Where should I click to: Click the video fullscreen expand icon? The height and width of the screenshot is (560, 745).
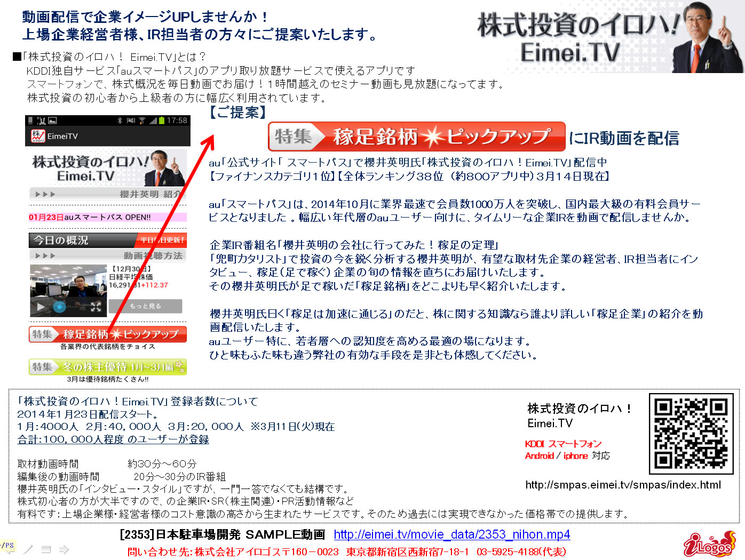coord(96,307)
